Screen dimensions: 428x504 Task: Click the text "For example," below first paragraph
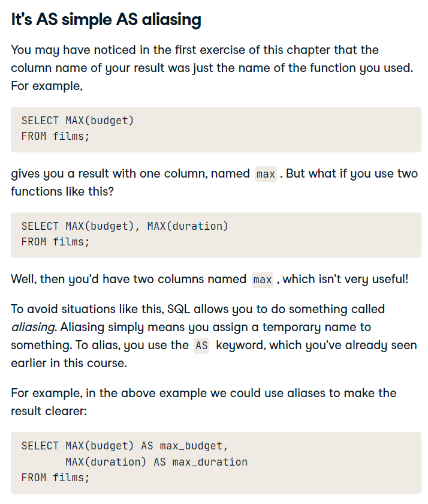click(x=47, y=86)
